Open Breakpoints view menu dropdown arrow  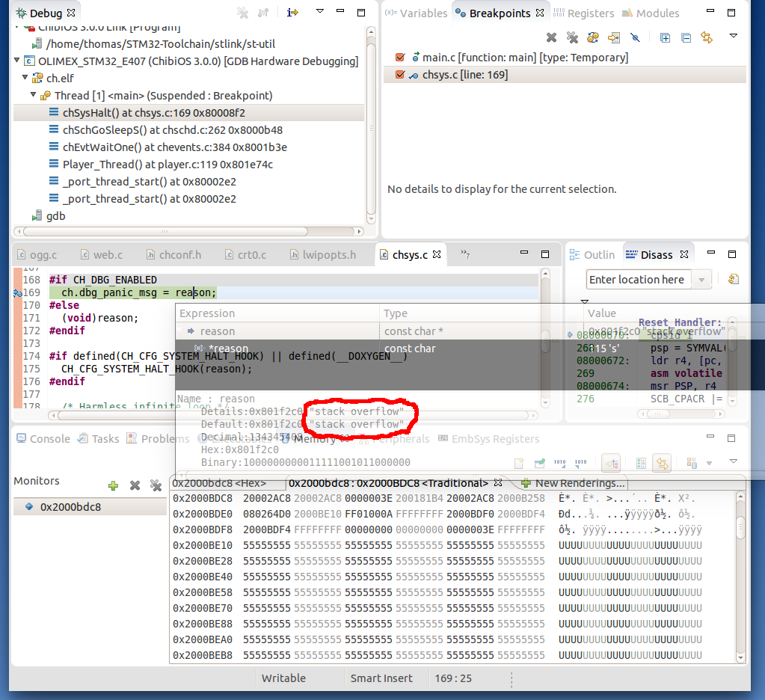734,36
